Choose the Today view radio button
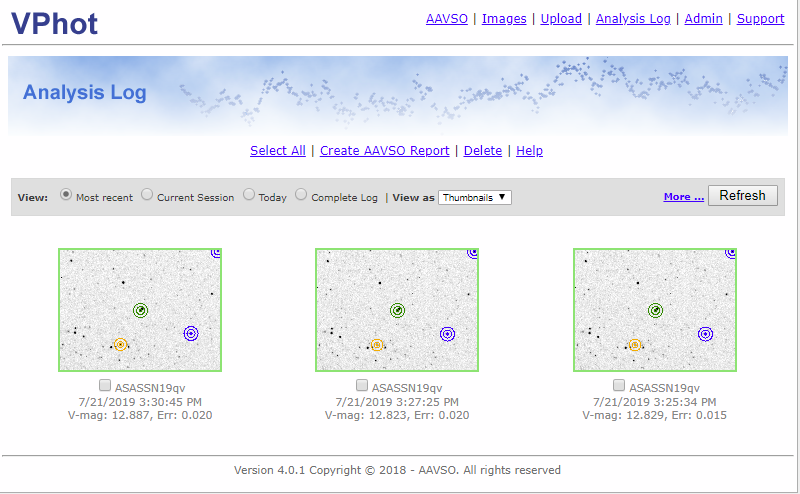The width and height of the screenshot is (800, 494). pos(249,195)
